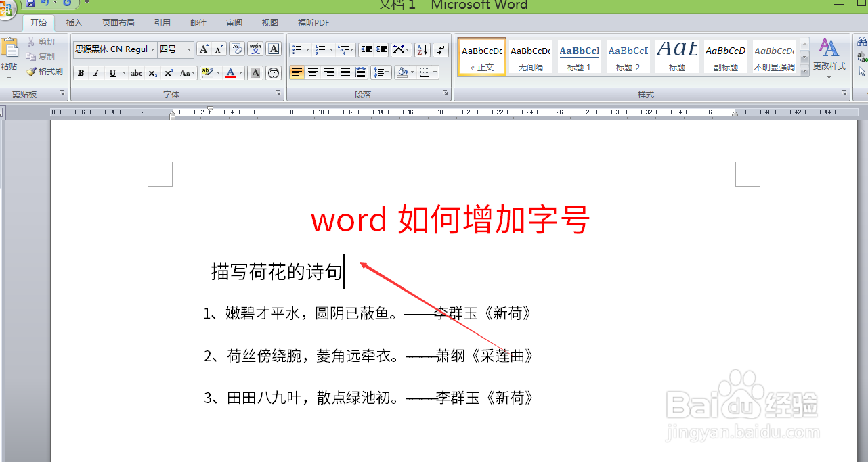Switch to the 插入 (Insert) tab
This screenshot has width=868, height=462.
74,23
